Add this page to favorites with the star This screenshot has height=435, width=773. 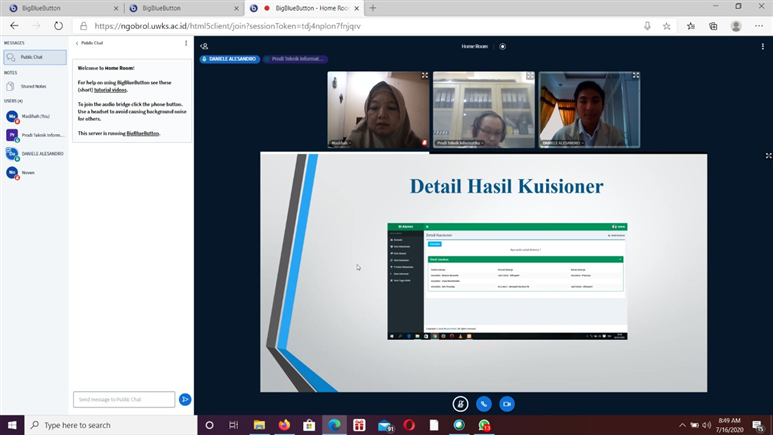(667, 26)
